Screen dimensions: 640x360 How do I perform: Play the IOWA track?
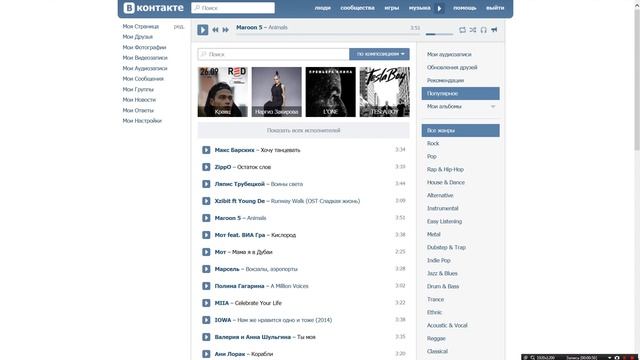click(206, 320)
